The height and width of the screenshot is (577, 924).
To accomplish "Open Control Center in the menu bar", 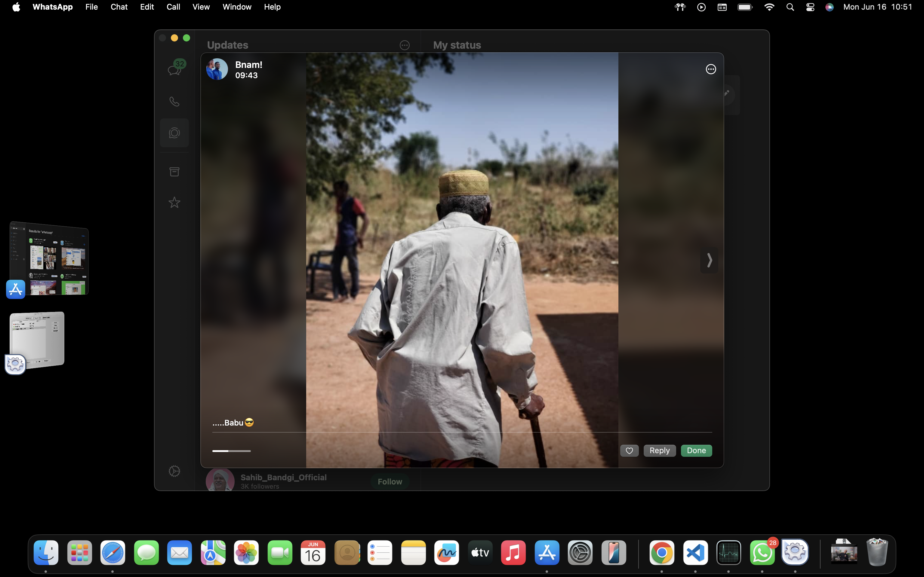I will (810, 7).
